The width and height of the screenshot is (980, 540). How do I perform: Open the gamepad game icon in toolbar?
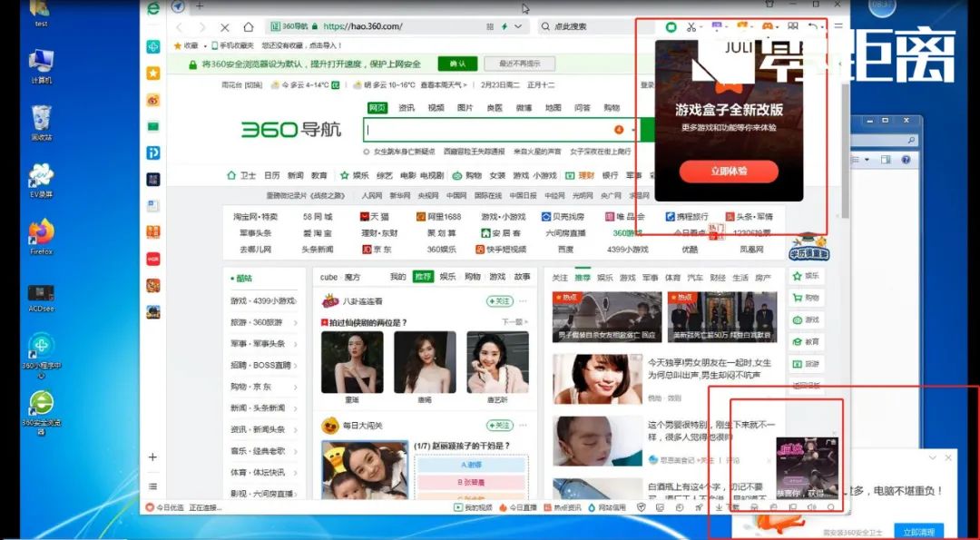click(767, 27)
